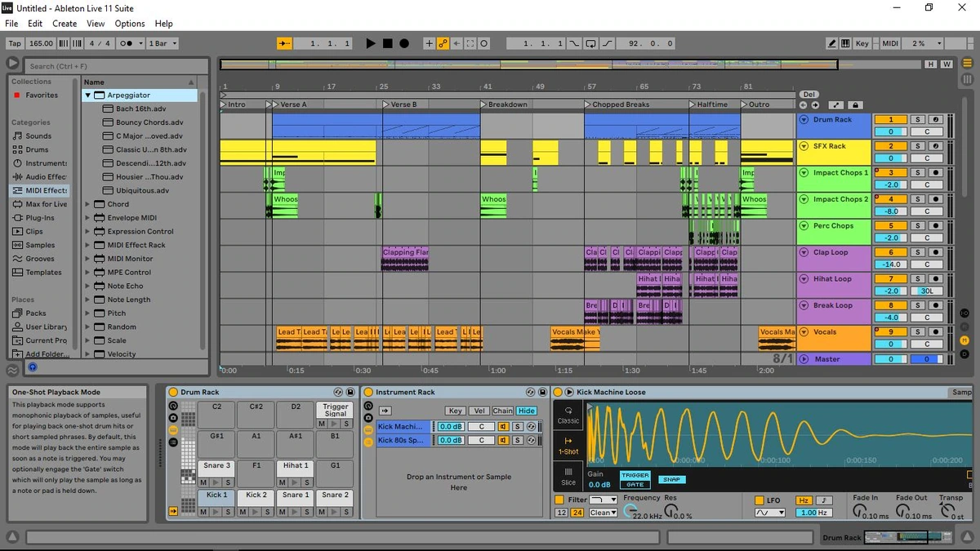This screenshot has width=980, height=551.
Task: Open Sounds category in browser
Action: click(x=38, y=136)
